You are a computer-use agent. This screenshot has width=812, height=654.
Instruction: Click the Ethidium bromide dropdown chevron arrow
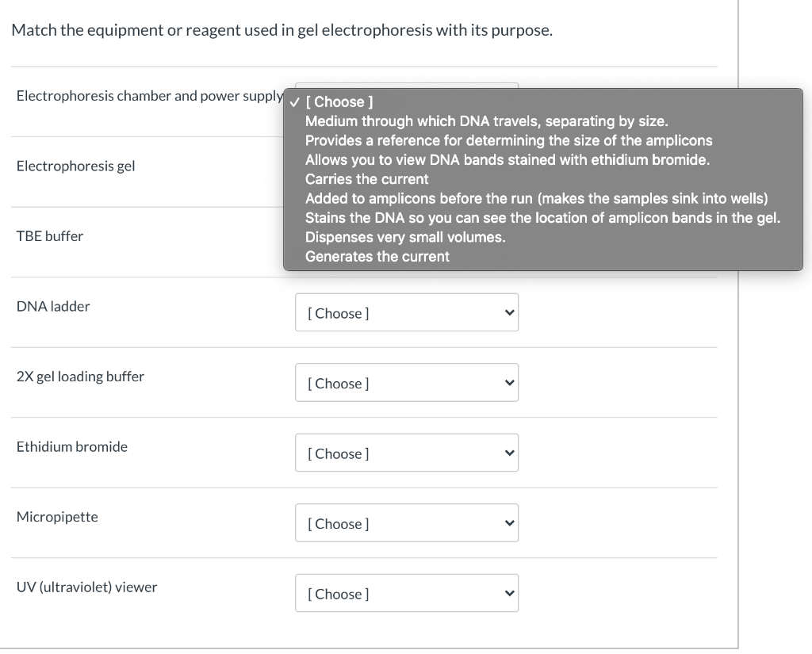pyautogui.click(x=510, y=453)
